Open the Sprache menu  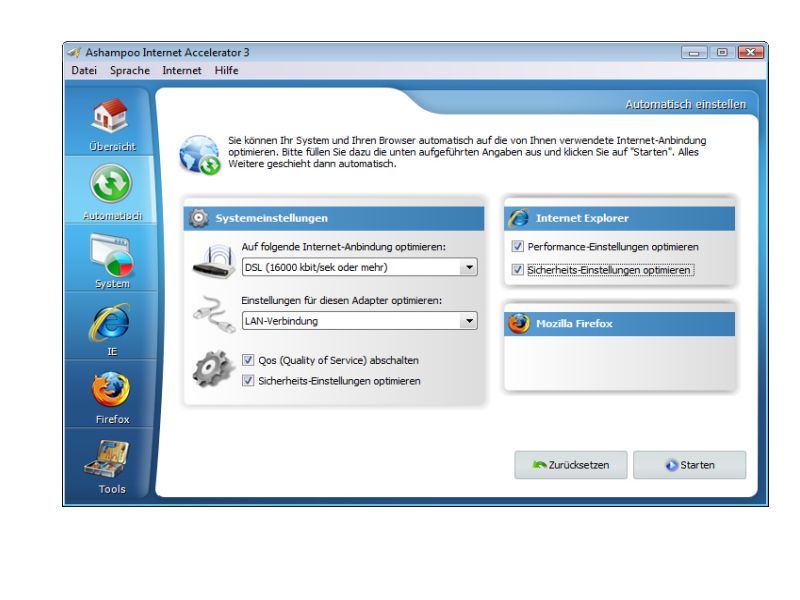130,70
